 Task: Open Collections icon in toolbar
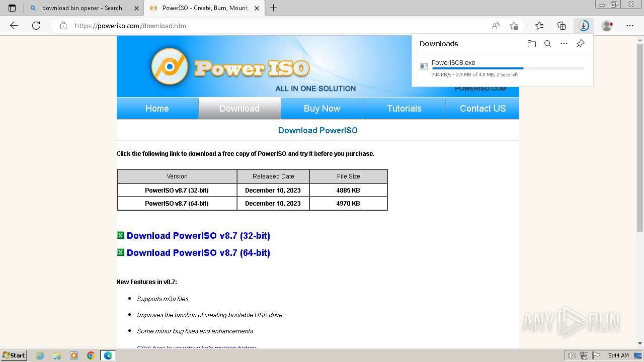click(561, 26)
